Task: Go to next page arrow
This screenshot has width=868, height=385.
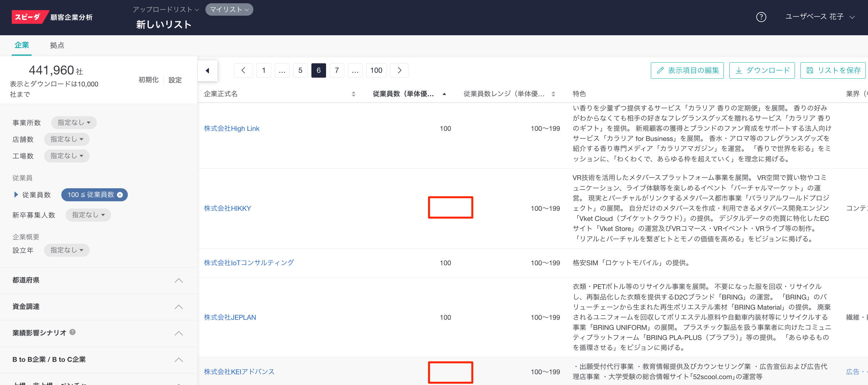Action: pos(399,70)
